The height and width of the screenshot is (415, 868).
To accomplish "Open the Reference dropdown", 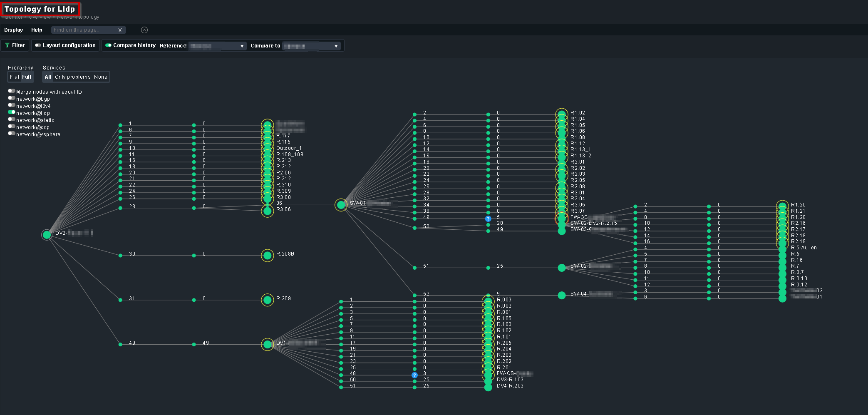I will tap(217, 46).
